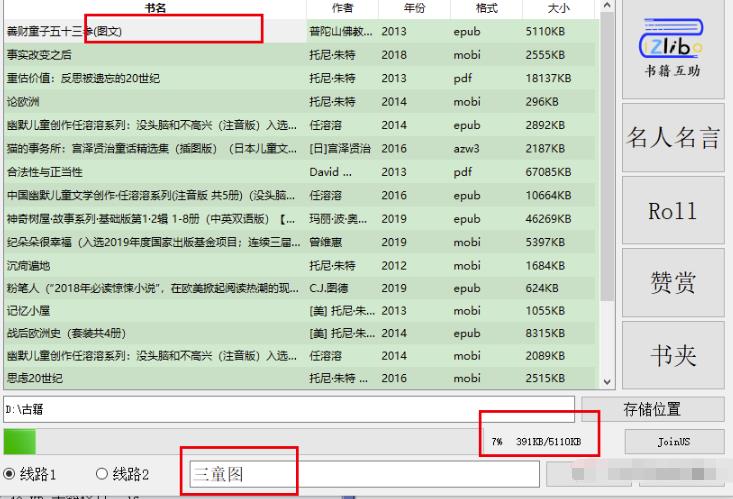Viewport: 733px width, 499px height.
Task: Select the 线路2 radio button
Action: 102,473
